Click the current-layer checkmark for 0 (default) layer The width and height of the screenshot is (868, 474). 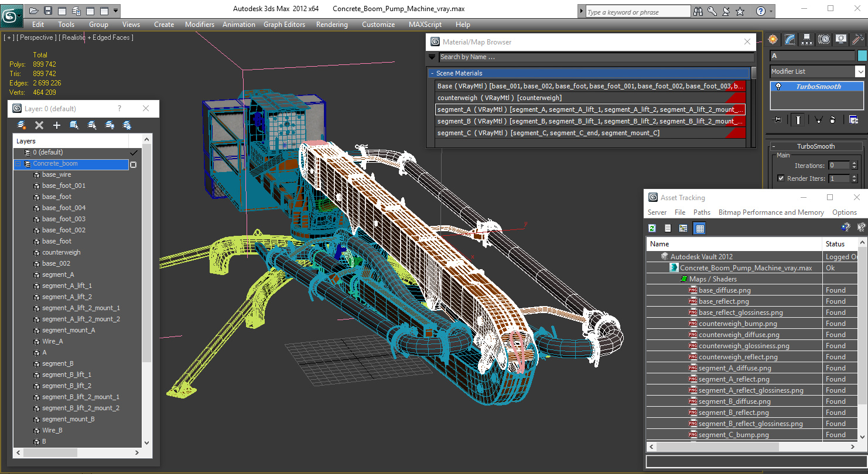click(x=134, y=152)
